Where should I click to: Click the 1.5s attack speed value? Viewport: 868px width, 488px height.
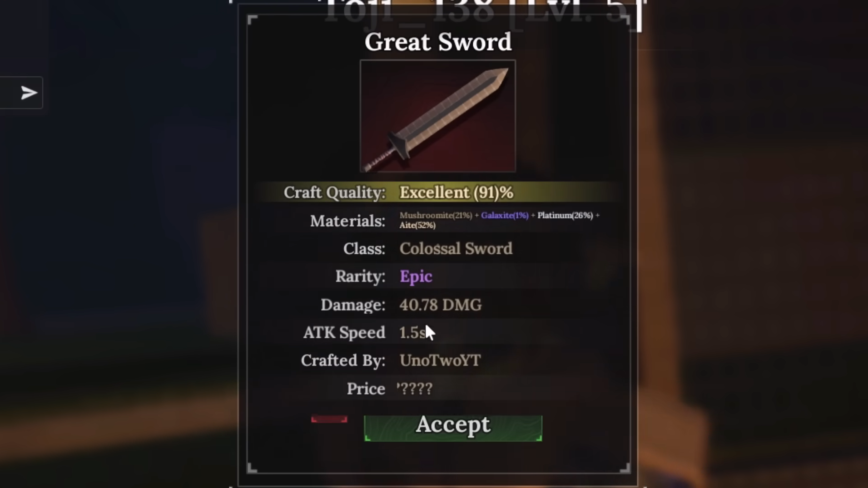click(x=412, y=333)
